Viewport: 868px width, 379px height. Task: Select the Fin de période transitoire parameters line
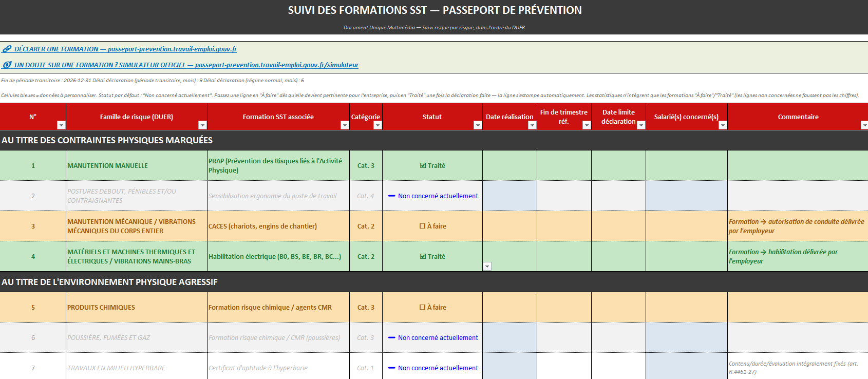coord(153,81)
